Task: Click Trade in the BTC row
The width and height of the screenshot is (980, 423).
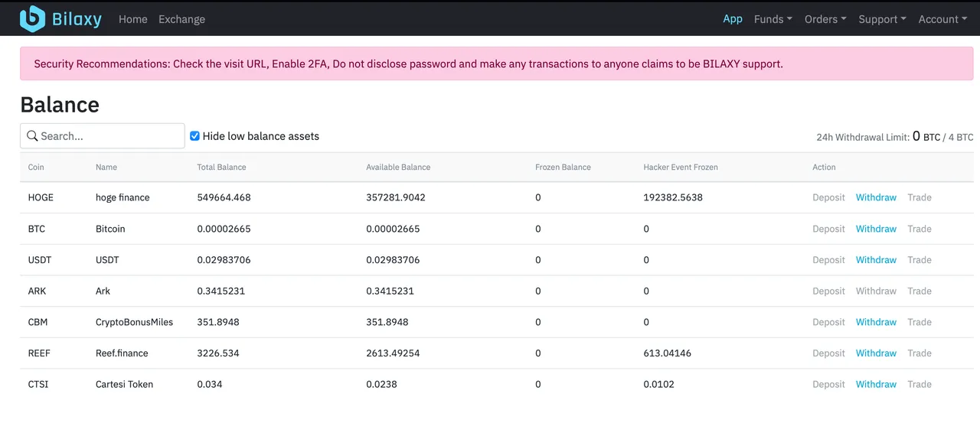Action: click(x=920, y=229)
